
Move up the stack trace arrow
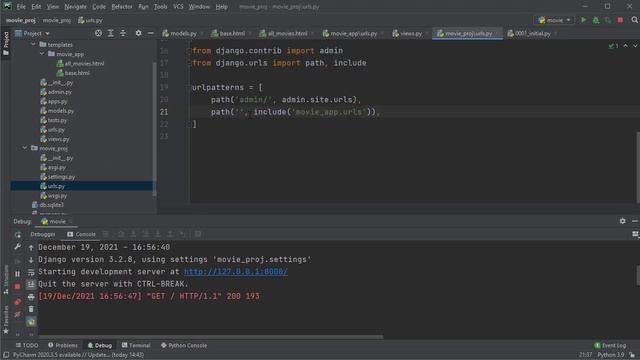[x=31, y=247]
